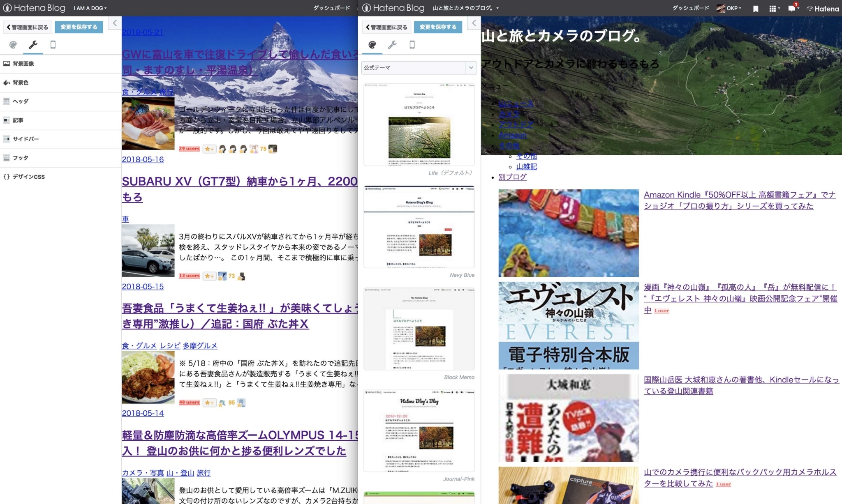The image size is (842, 504).
Task: Open the design theme palette tab in left window
Action: click(x=13, y=45)
